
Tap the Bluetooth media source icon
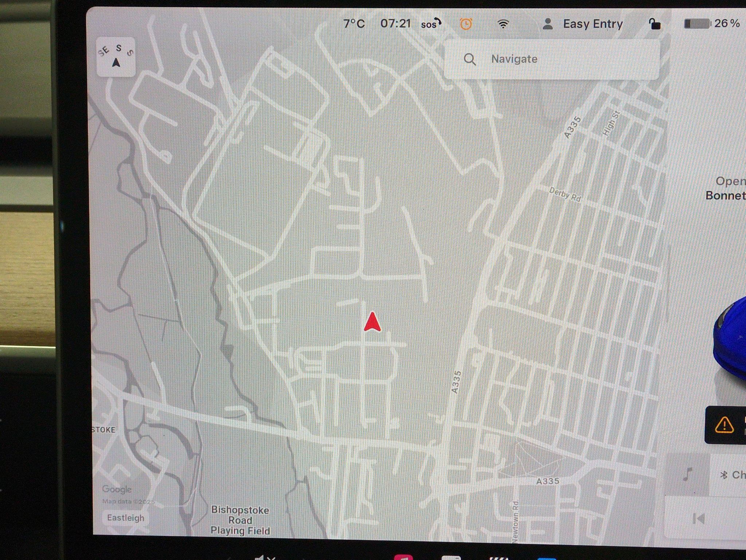click(x=724, y=475)
